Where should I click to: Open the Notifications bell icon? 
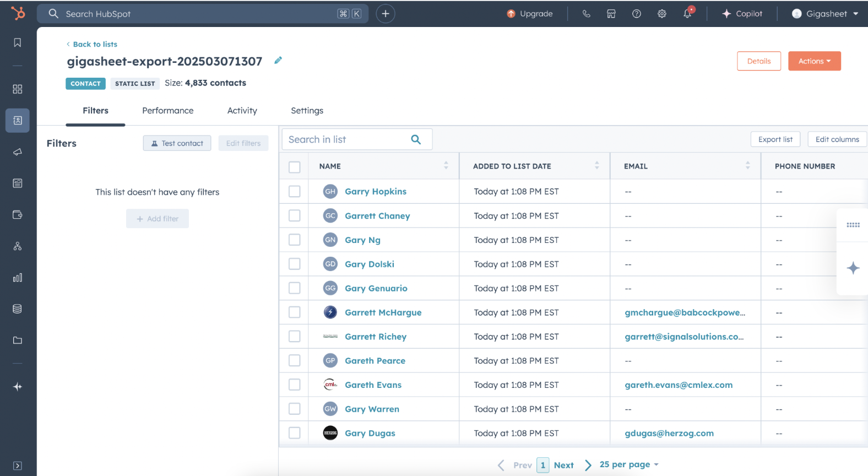click(687, 14)
